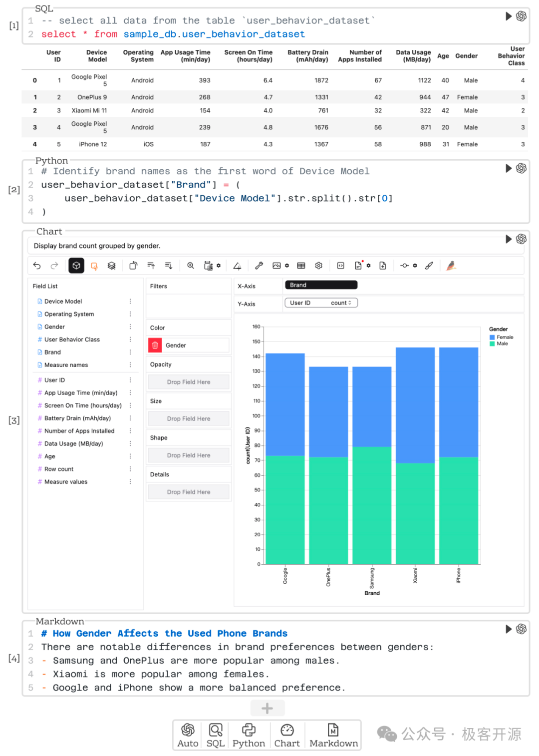The width and height of the screenshot is (539, 756).
Task: Run the Markdown cell with its play button
Action: [x=509, y=629]
